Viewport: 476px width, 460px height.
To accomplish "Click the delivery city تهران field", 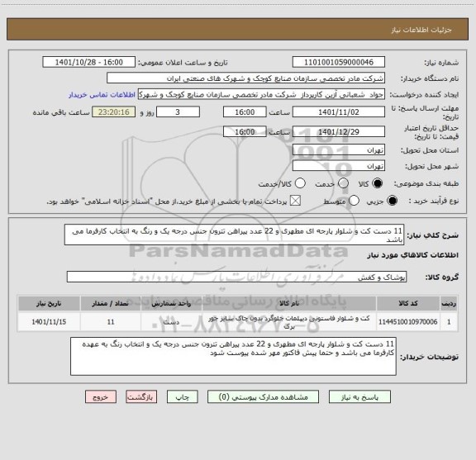I will [339, 166].
